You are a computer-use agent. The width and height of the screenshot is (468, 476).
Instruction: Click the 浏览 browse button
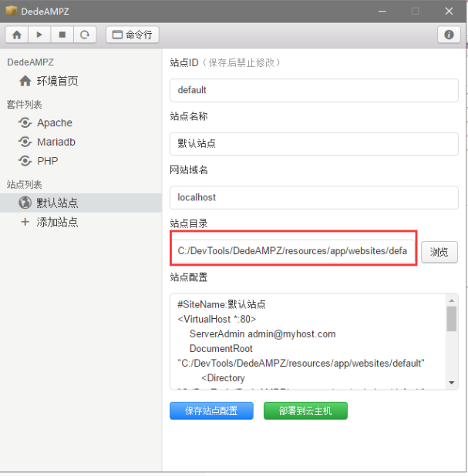pyautogui.click(x=439, y=252)
